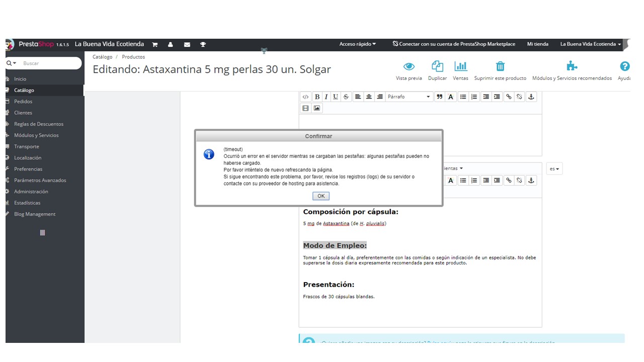Insert blockquote in first editor
644x362 pixels.
(440, 97)
